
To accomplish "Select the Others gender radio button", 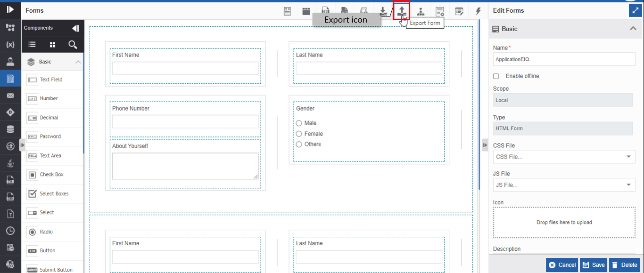I will tap(299, 145).
